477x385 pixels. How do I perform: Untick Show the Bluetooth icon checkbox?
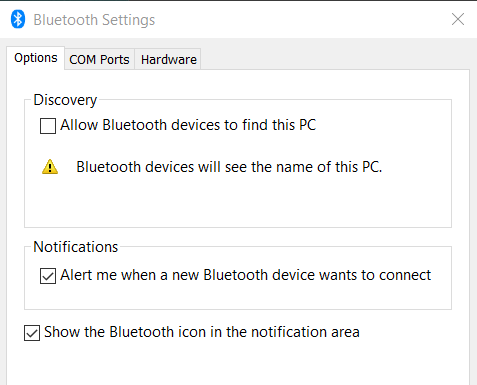[32, 333]
